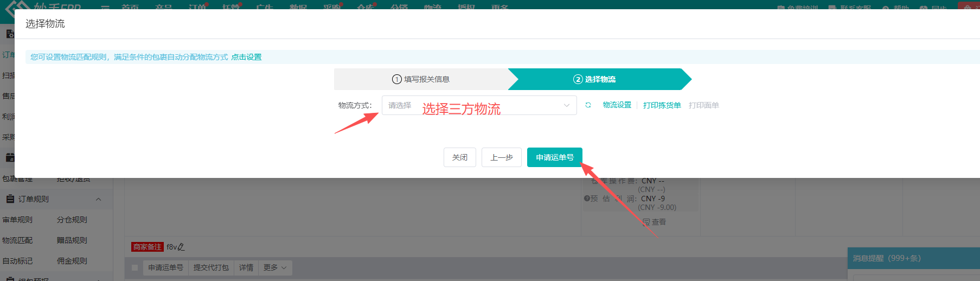
Task: Go back with the 上一步 button
Action: 502,157
